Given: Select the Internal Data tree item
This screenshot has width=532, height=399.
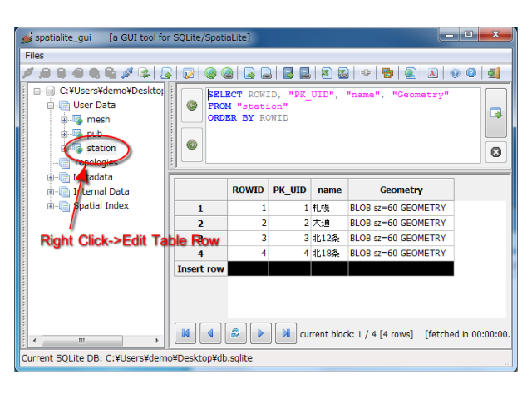Looking at the screenshot, I should click(x=101, y=191).
